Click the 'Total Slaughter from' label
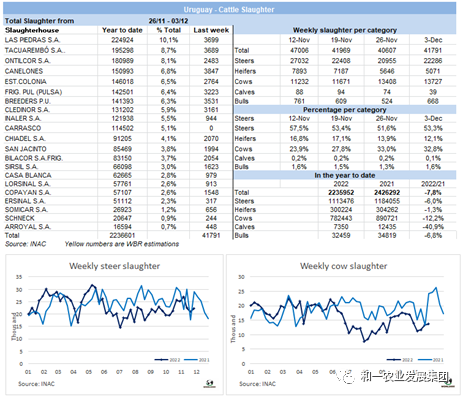Image resolution: width=463 pixels, height=397 pixels. 39,21
